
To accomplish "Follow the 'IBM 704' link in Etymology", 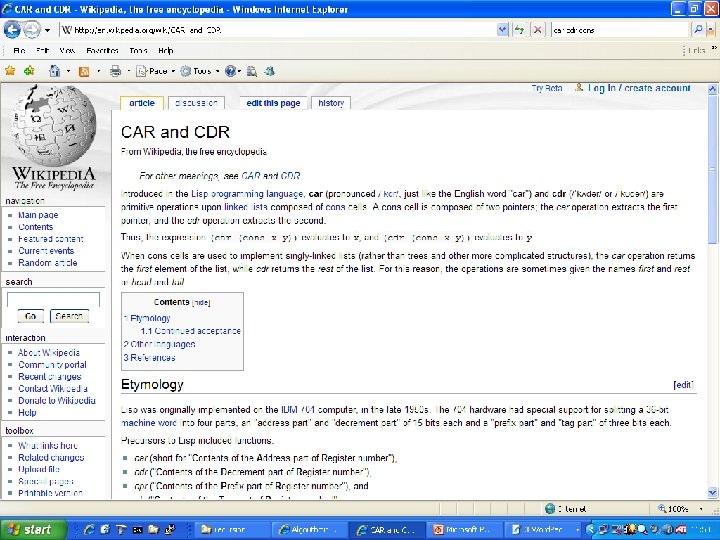I will point(298,410).
